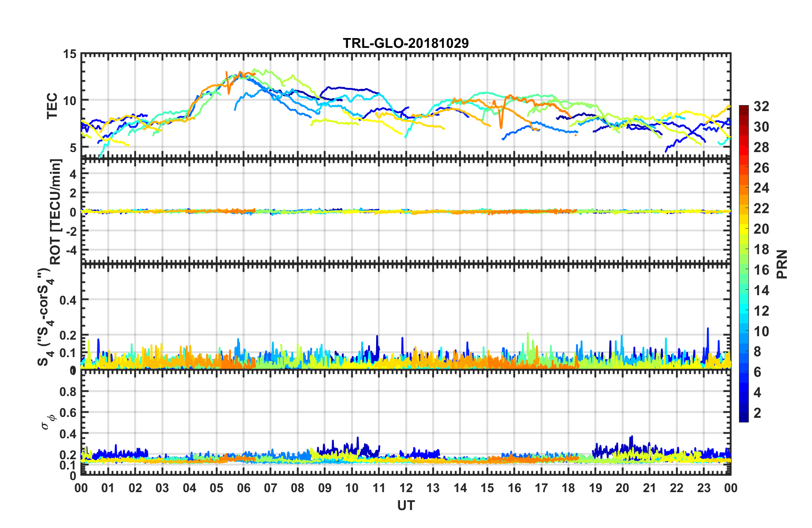This screenshot has width=812, height=528.
Task: Click colorbar tick label 2
Action: (757, 413)
